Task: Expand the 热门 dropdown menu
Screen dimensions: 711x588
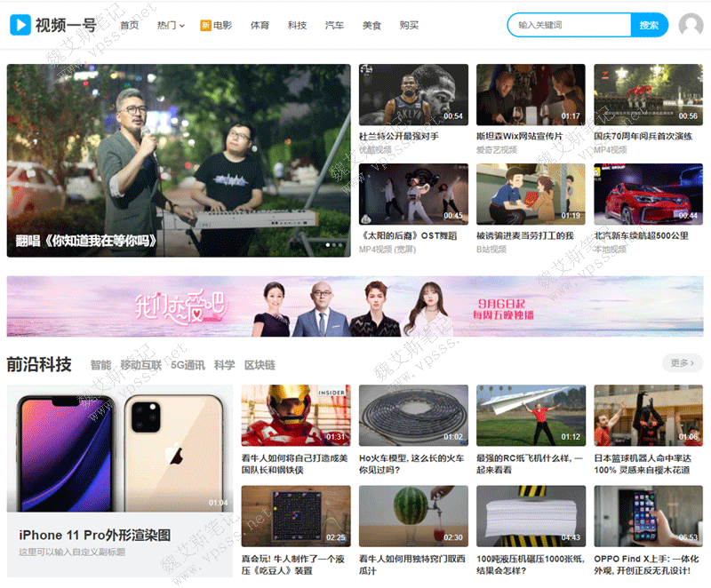Action: click(x=171, y=26)
